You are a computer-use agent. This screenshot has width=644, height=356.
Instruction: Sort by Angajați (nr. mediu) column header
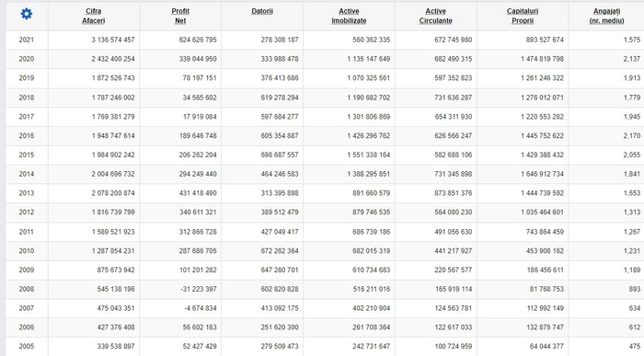click(x=606, y=16)
